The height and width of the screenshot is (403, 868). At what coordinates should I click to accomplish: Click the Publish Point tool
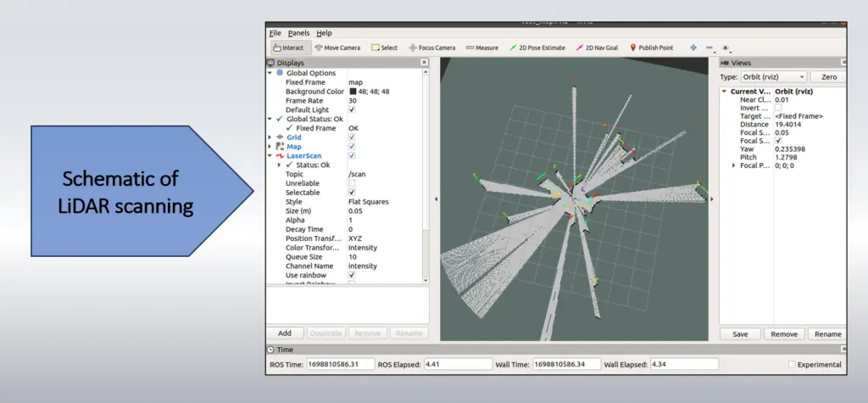652,48
